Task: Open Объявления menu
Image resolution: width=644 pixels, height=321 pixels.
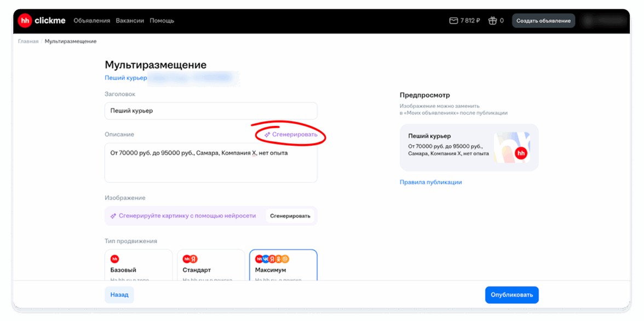Action: (92, 21)
